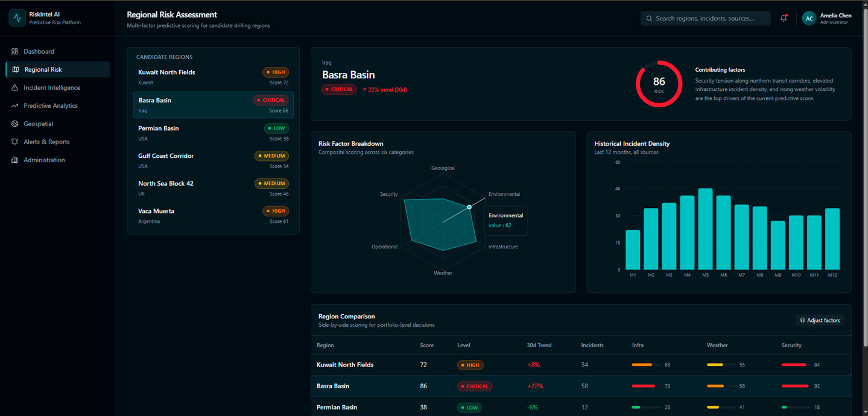This screenshot has height=416, width=868.
Task: Click the Incidents column header
Action: tap(592, 345)
